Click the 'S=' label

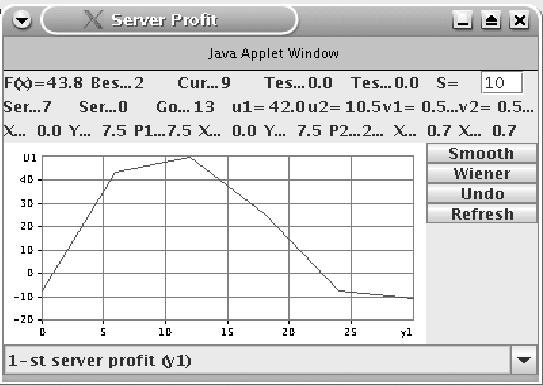click(x=447, y=83)
